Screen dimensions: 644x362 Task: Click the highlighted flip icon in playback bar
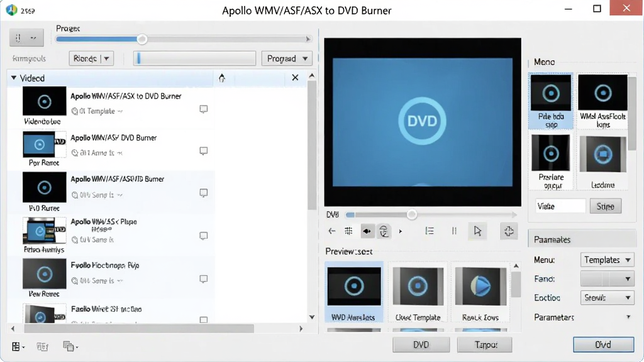coord(367,231)
